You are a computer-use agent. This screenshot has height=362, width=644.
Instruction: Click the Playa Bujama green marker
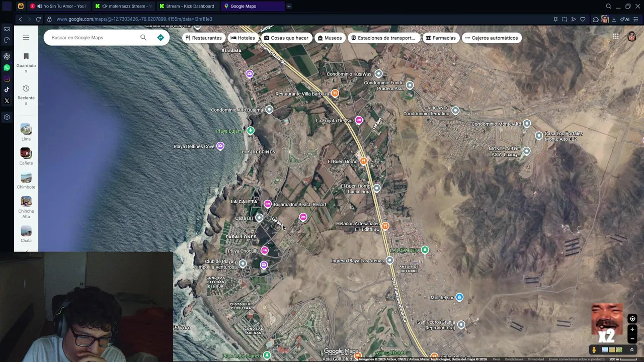tap(251, 131)
